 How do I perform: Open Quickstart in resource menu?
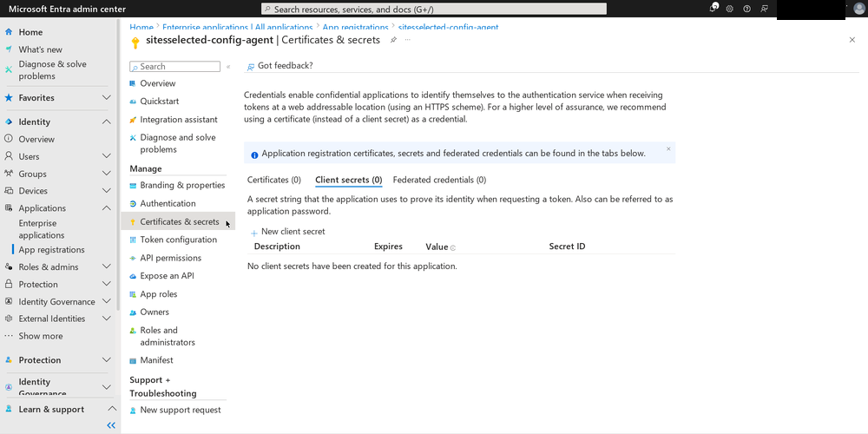pyautogui.click(x=160, y=102)
